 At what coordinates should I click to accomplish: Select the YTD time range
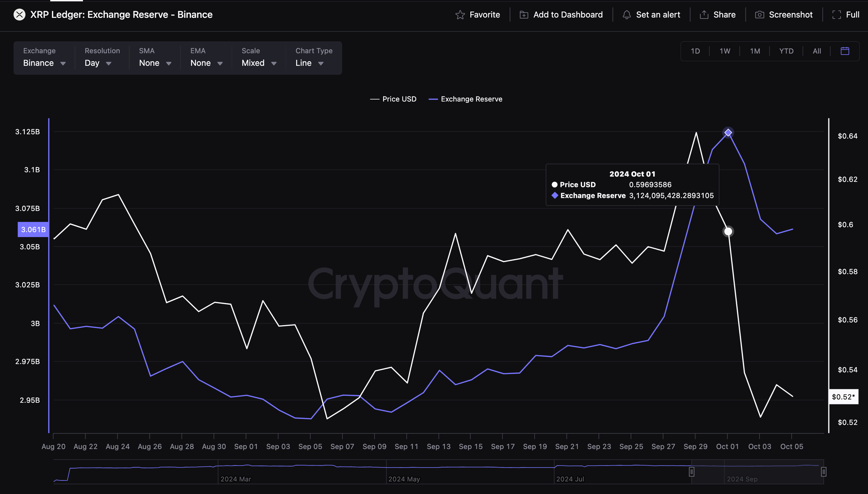[786, 51]
